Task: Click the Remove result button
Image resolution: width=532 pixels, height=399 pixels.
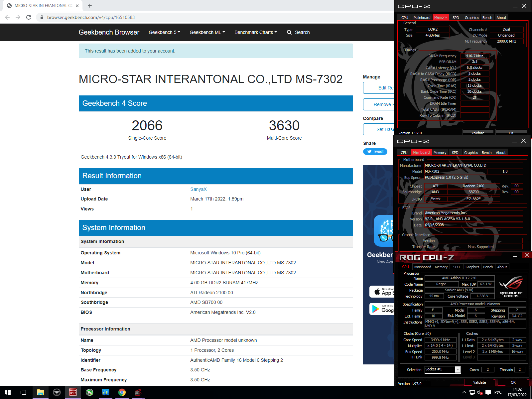Action: click(x=379, y=104)
